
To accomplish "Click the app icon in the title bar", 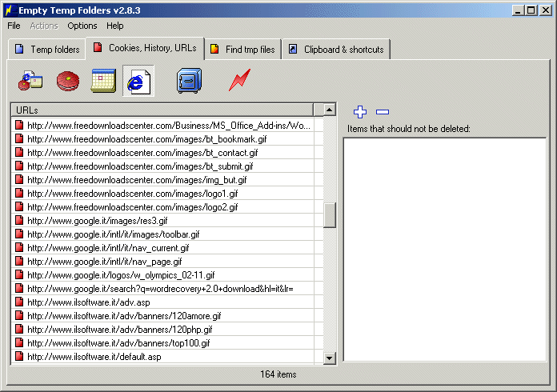I will coord(10,10).
